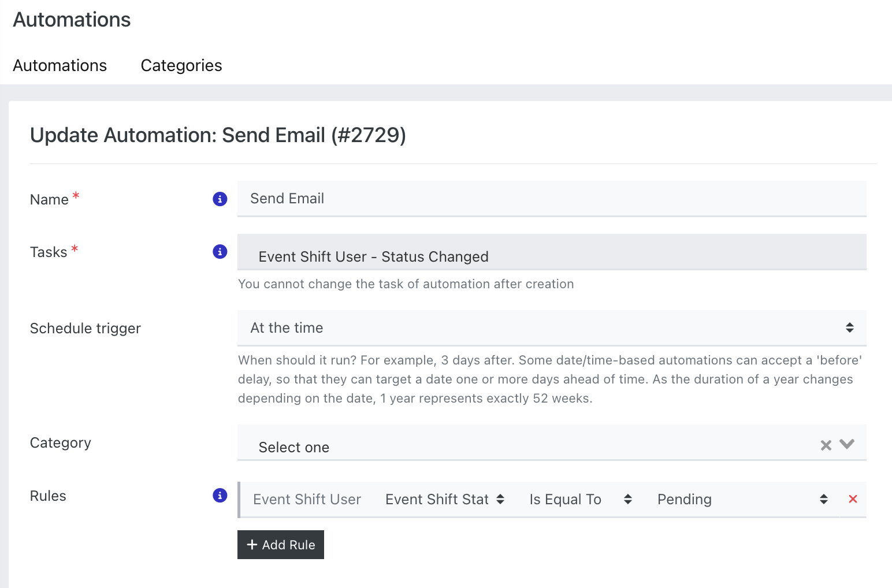Click the Rules info icon

coord(220,496)
